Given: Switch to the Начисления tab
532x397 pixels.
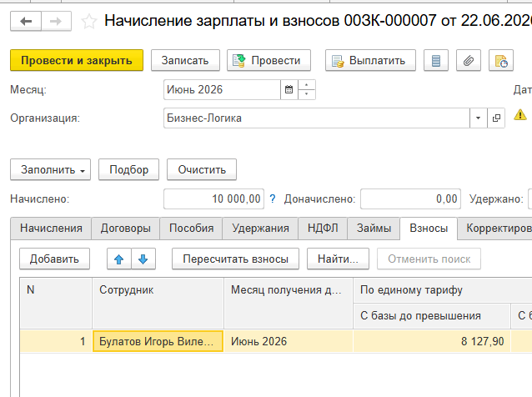Looking at the screenshot, I should (51, 229).
